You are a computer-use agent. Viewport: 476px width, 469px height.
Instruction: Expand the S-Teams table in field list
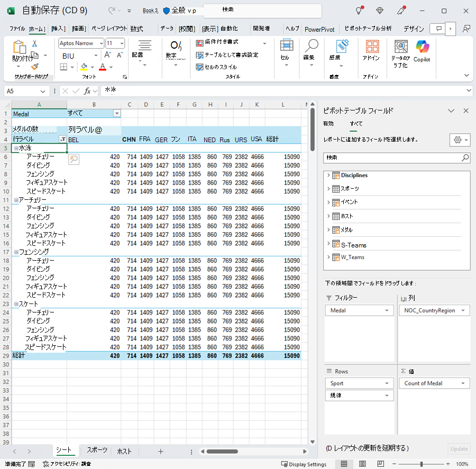(x=328, y=243)
